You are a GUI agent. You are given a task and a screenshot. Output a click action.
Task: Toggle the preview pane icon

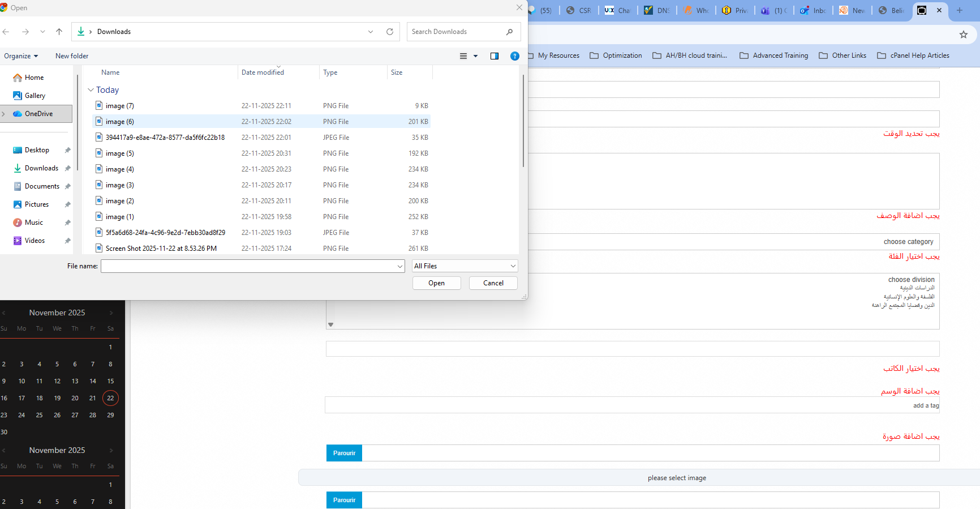coord(495,56)
